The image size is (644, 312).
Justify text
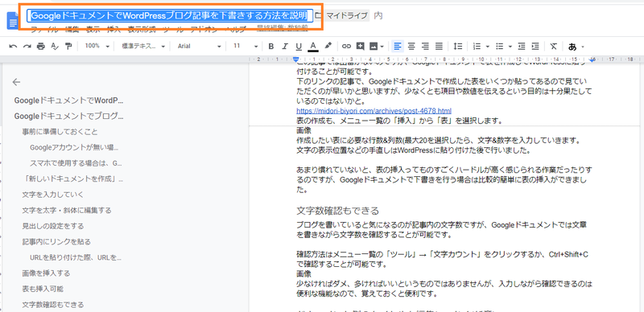pos(439,47)
